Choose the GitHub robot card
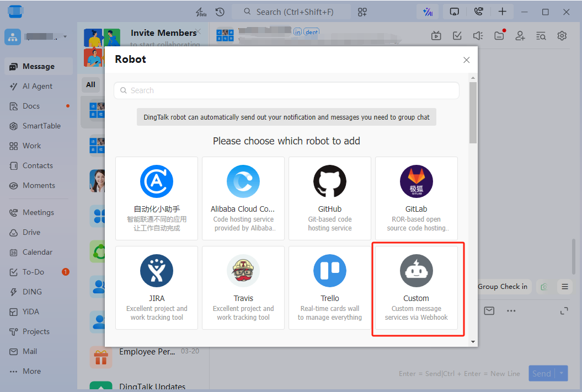 (x=329, y=198)
